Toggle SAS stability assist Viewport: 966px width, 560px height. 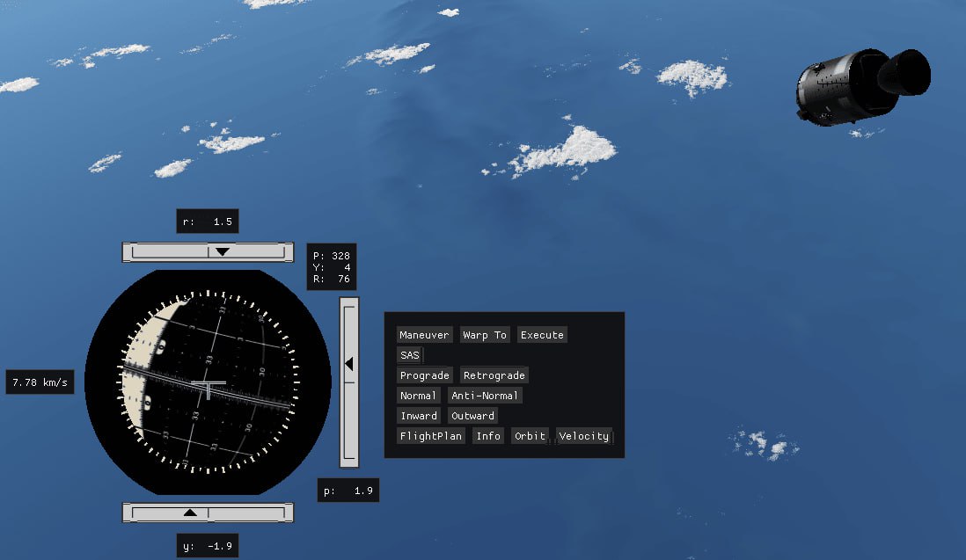tap(409, 355)
